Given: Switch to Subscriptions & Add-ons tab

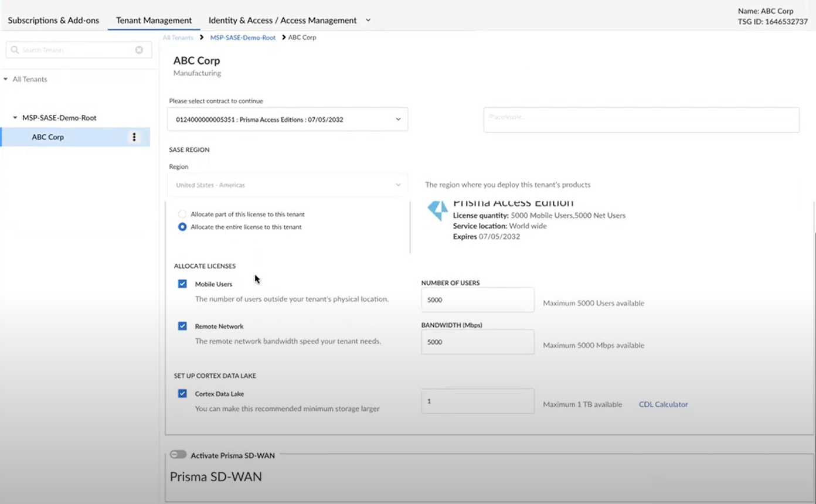Looking at the screenshot, I should coord(53,20).
